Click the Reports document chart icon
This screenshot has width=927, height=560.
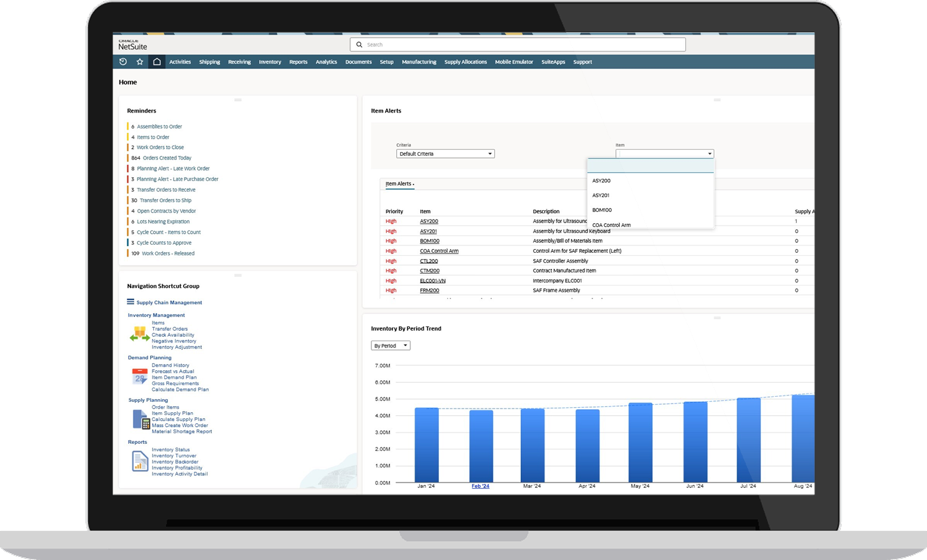click(x=140, y=461)
